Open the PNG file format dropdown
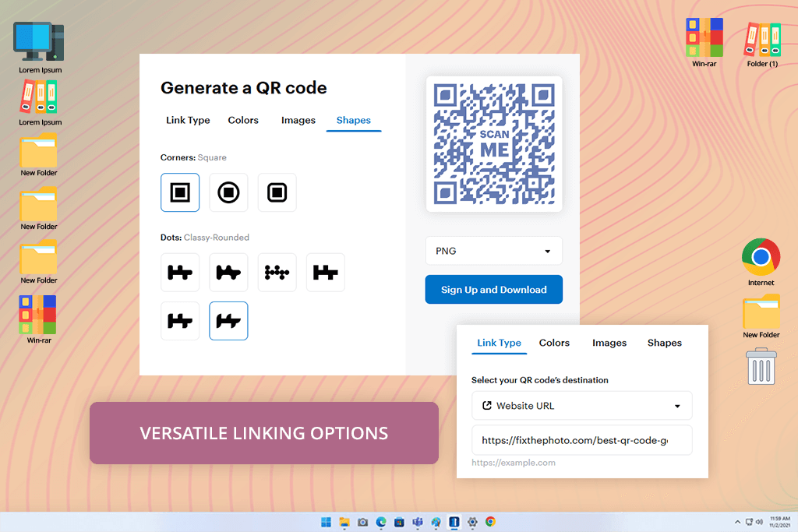 click(x=493, y=251)
